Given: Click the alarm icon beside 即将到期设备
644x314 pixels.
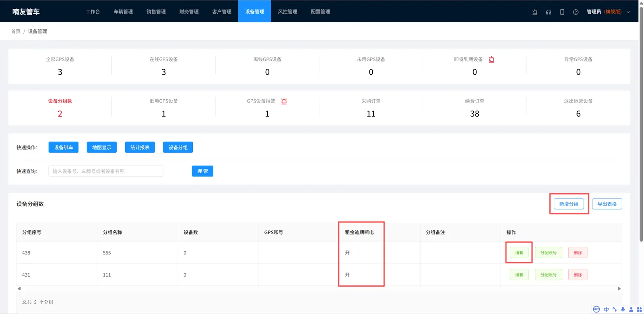Looking at the screenshot, I should coord(491,60).
